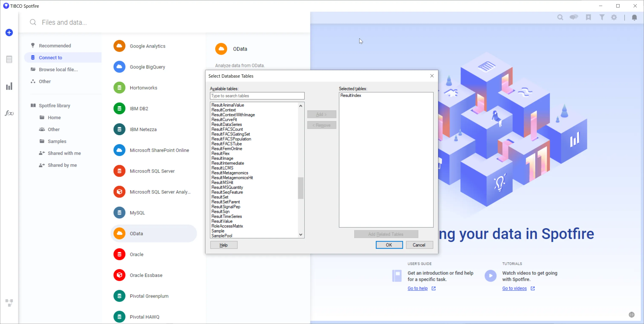Image resolution: width=644 pixels, height=324 pixels.
Task: Follow the Go to help link
Action: tap(417, 288)
